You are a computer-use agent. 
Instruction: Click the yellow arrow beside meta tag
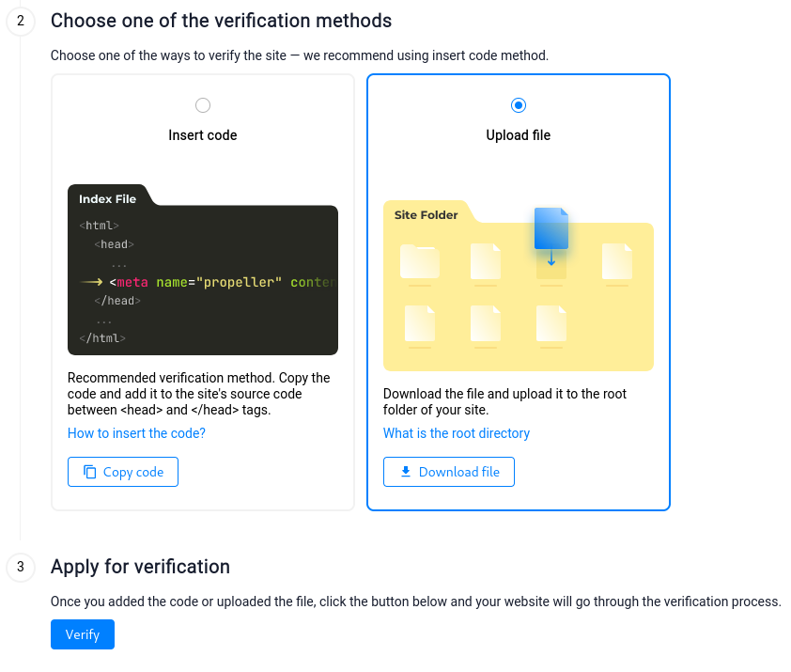click(x=91, y=282)
